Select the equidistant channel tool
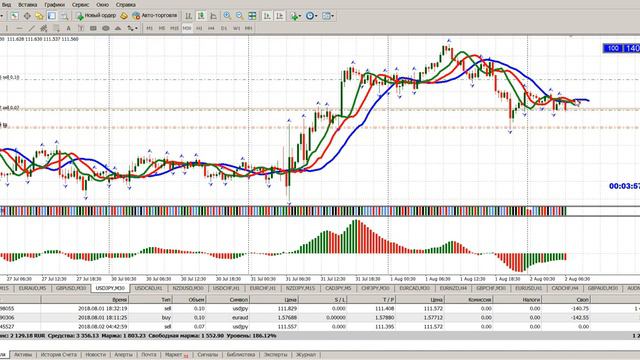Image resolution: width=640 pixels, height=360 pixels. coord(44,28)
